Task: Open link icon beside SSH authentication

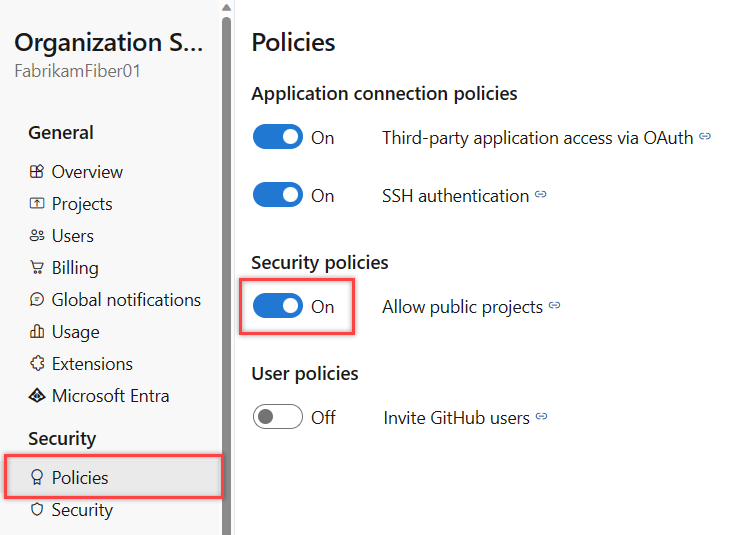Action: (x=541, y=196)
